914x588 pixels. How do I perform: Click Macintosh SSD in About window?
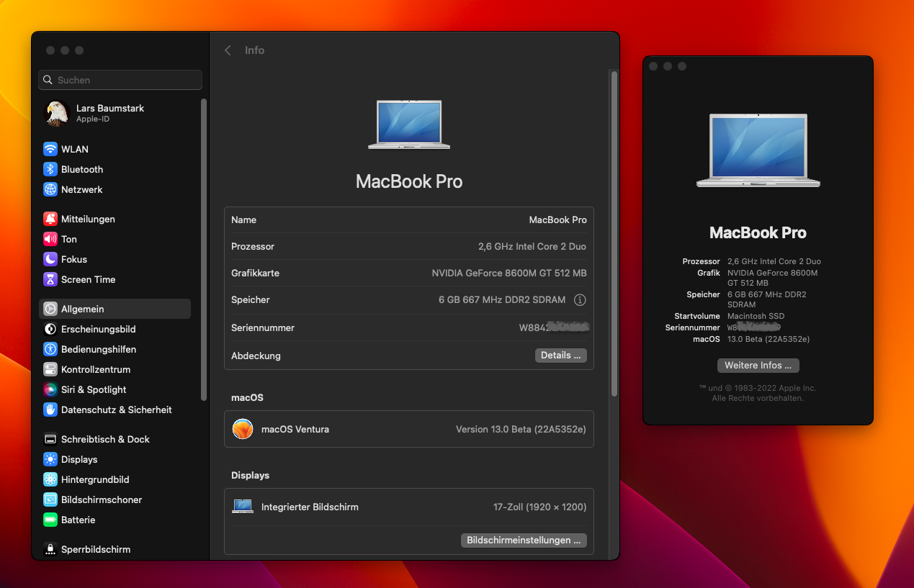coord(756,316)
